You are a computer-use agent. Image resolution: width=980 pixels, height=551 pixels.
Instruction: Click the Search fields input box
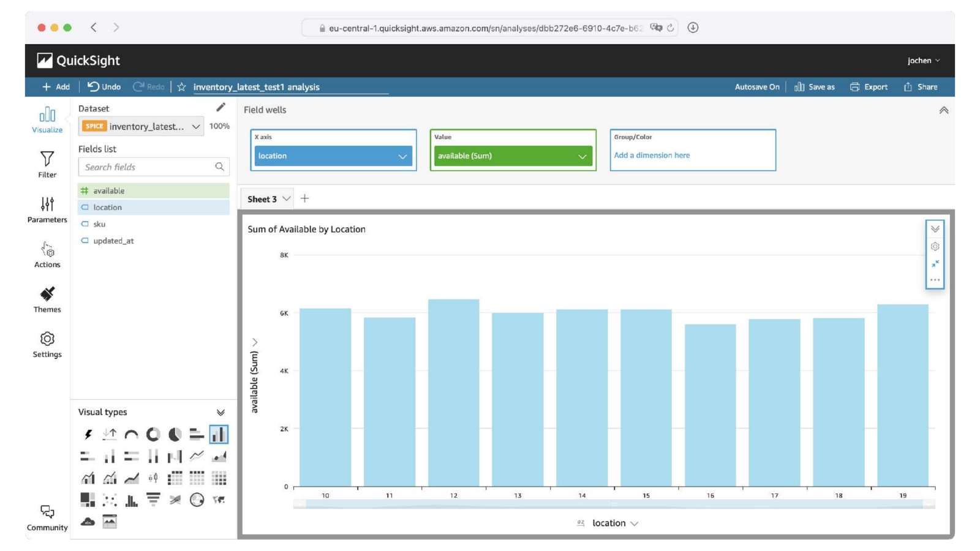tap(154, 167)
